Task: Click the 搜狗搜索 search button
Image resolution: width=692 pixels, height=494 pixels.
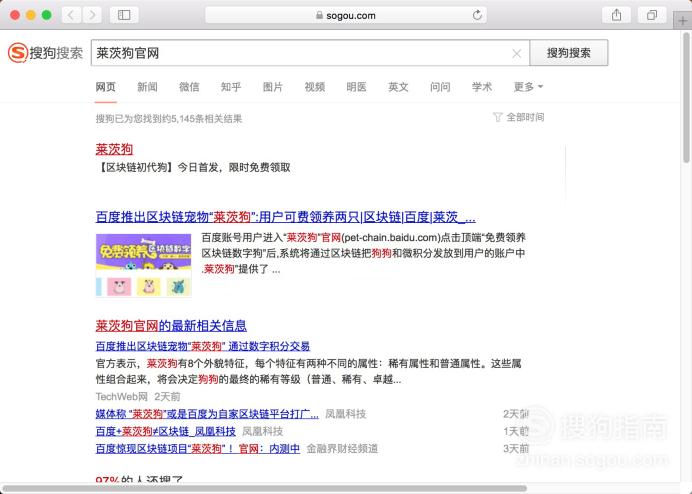Action: (x=568, y=53)
